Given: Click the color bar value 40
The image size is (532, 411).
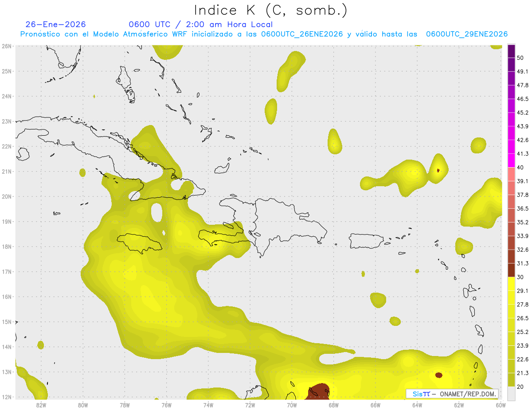Looking at the screenshot, I should click(x=521, y=167).
